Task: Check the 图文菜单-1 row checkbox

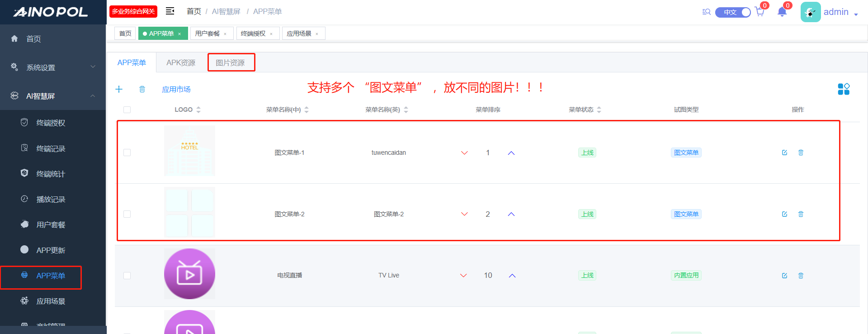Action: pyautogui.click(x=127, y=153)
